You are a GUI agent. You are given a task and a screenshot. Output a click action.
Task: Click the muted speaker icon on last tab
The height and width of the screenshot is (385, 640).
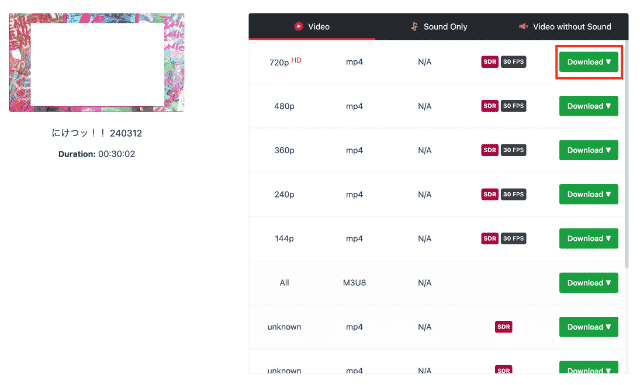(523, 27)
